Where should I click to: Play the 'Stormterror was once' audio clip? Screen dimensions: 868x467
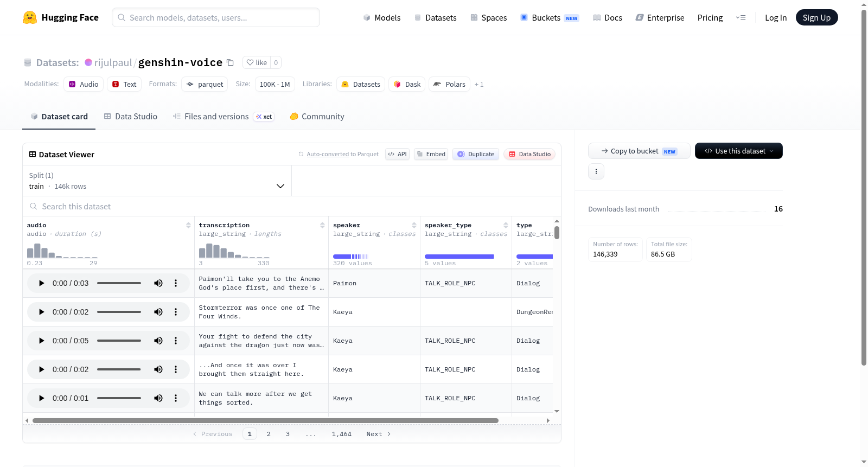pyautogui.click(x=42, y=312)
